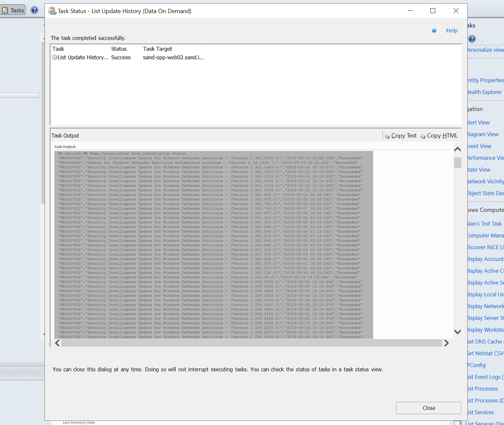The width and height of the screenshot is (504, 425).
Task: Open the Help link in dialog
Action: (452, 30)
